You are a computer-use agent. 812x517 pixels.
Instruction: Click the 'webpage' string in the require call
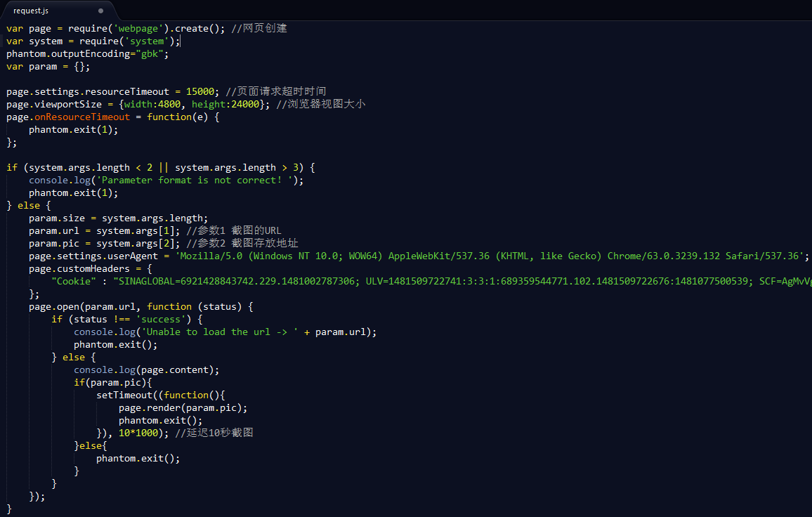138,28
